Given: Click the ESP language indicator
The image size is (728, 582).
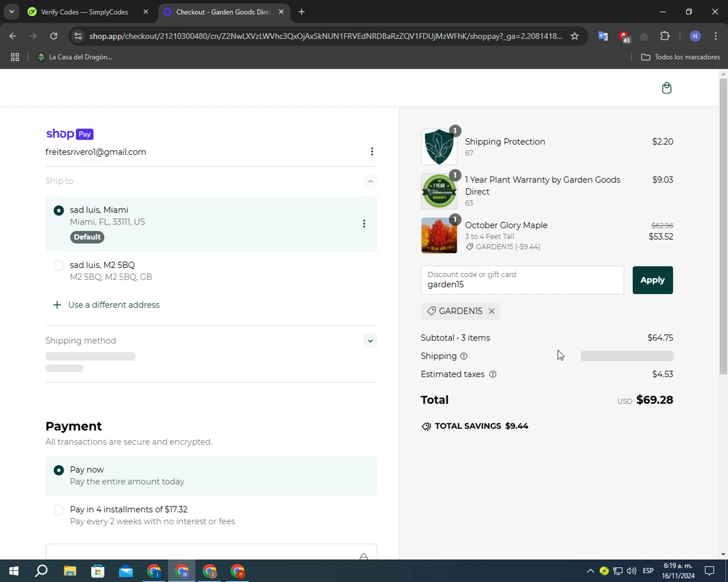Looking at the screenshot, I should (648, 571).
